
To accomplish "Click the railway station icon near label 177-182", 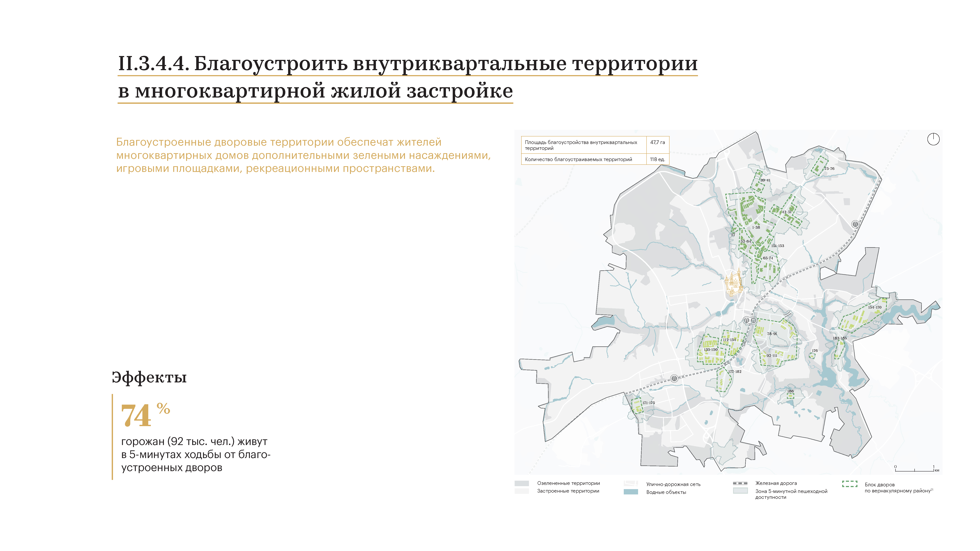I will (674, 378).
